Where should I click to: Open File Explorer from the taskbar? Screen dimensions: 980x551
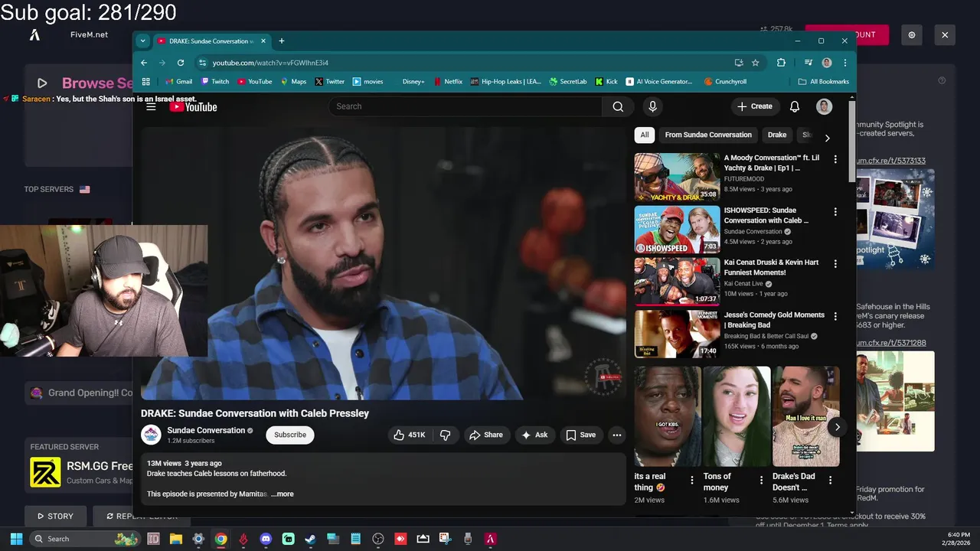[175, 539]
